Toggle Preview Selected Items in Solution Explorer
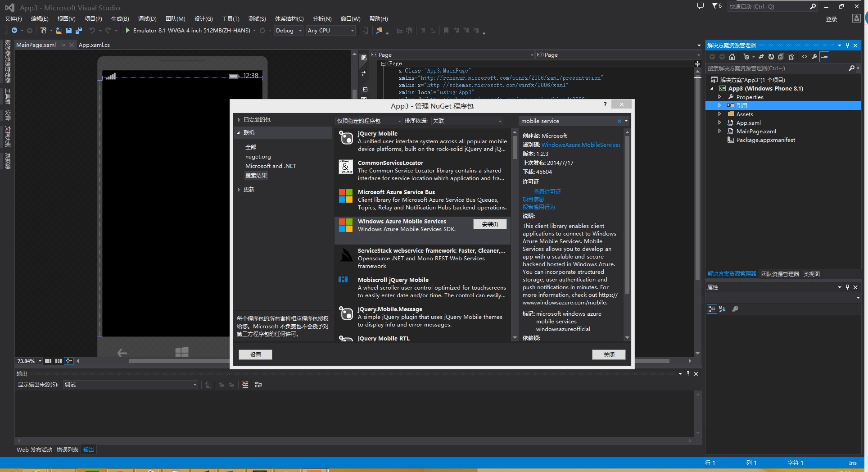Screen dimensions: 868x472 tap(824, 57)
